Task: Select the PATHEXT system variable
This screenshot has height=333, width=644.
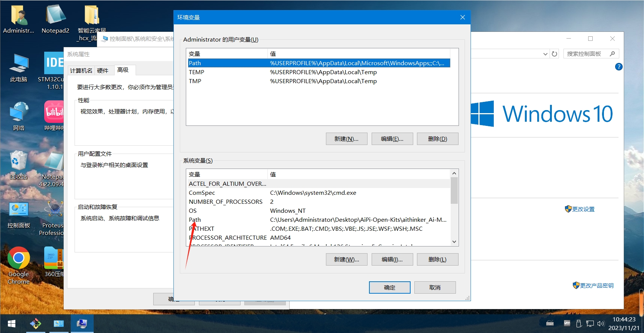Action: click(x=319, y=228)
